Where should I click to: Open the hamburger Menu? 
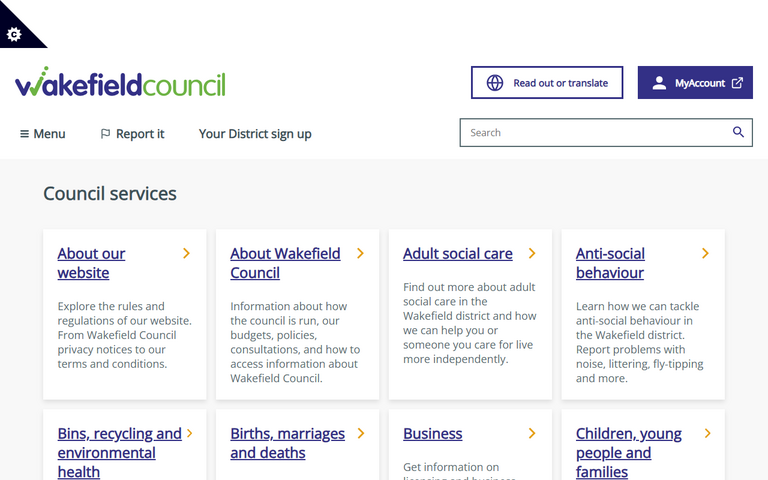[x=43, y=134]
